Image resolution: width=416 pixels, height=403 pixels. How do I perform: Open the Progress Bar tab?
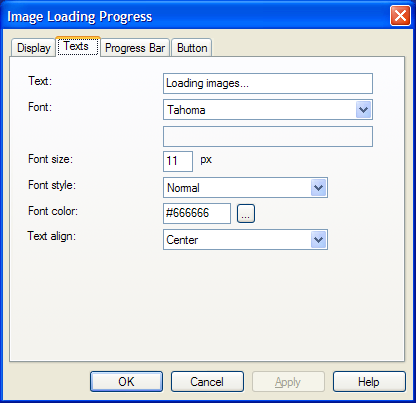pyautogui.click(x=135, y=48)
